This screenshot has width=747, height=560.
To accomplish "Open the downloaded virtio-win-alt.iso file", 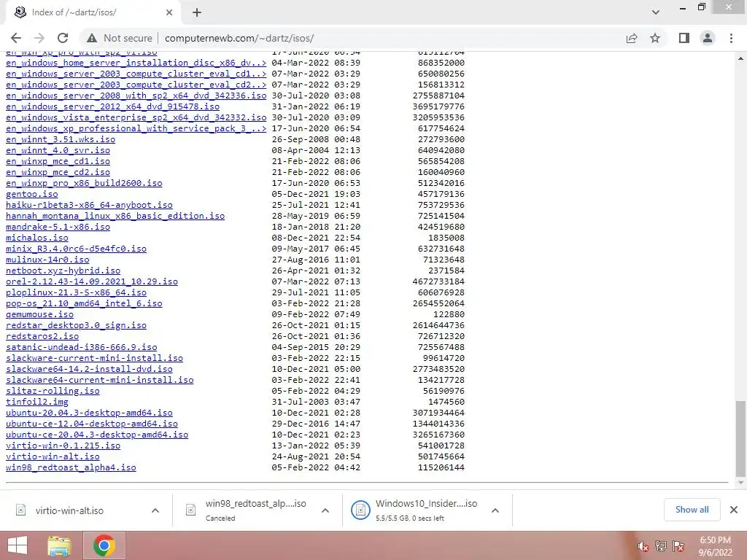I will [x=69, y=510].
